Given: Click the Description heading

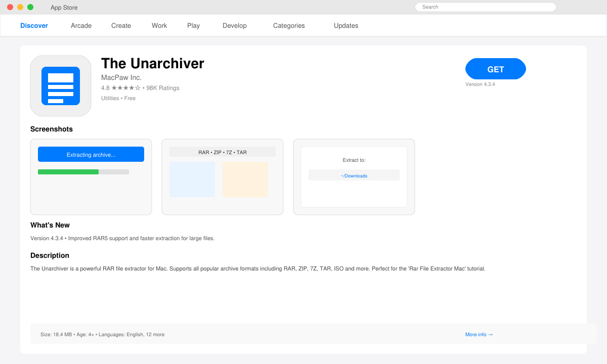Looking at the screenshot, I should coord(50,255).
